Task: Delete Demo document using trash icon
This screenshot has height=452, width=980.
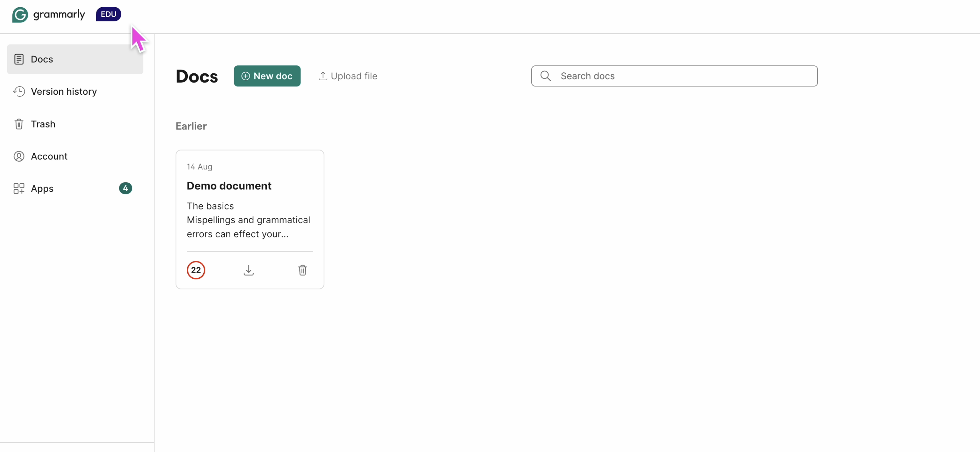Action: [x=303, y=270]
